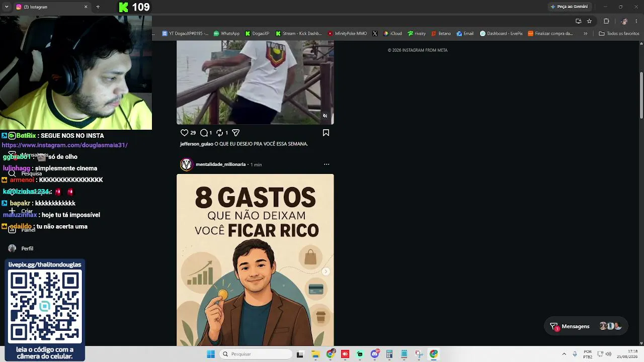Close the Instagram browser tab
This screenshot has height=362, width=644.
pyautogui.click(x=86, y=7)
